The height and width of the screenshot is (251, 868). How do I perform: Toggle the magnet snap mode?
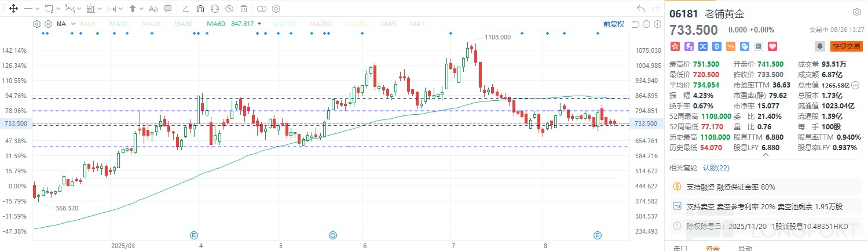click(200, 9)
